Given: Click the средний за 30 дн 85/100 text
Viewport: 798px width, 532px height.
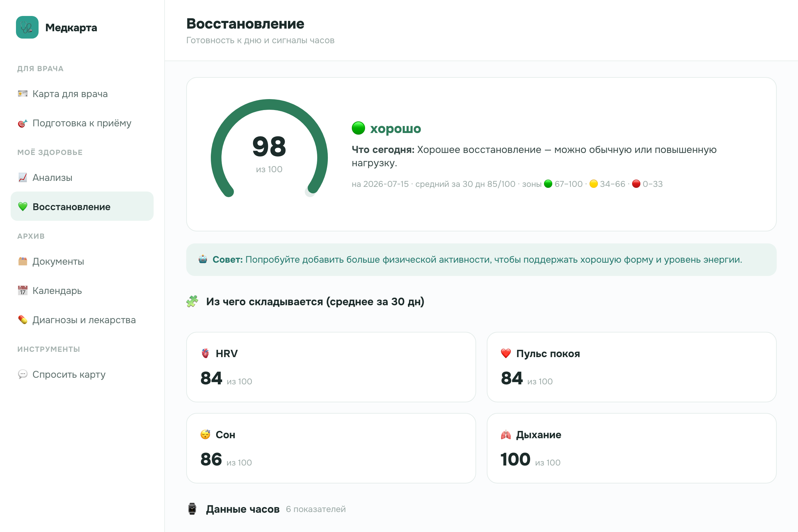Looking at the screenshot, I should pyautogui.click(x=465, y=184).
